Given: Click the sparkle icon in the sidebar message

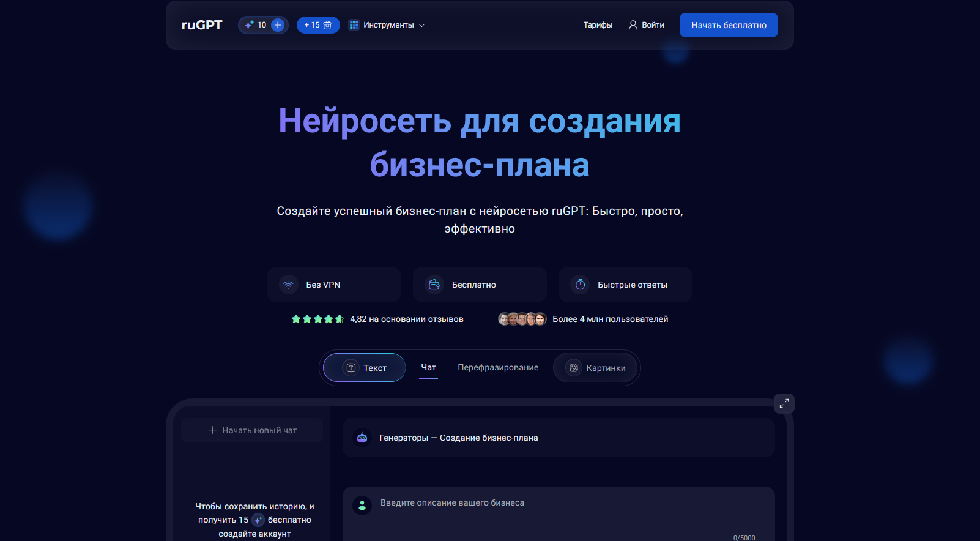Looking at the screenshot, I should click(258, 520).
